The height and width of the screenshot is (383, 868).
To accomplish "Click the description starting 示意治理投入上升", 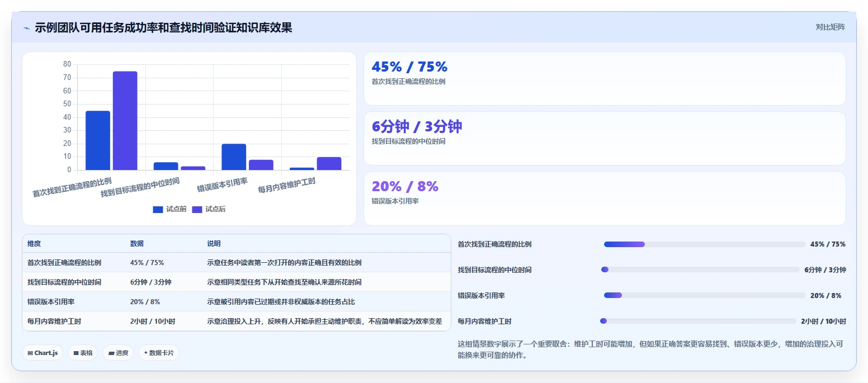I will 324,321.
